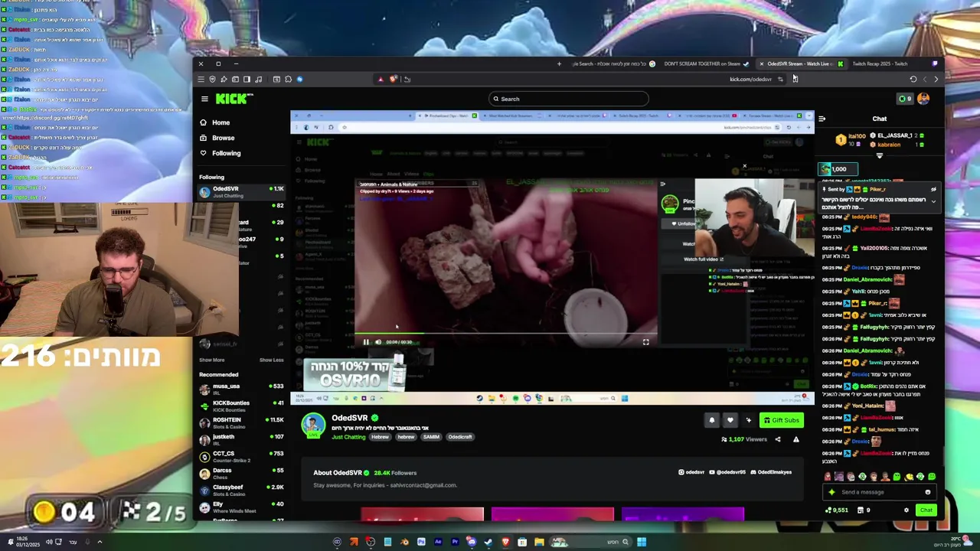Open After Effects from the taskbar

(438, 542)
